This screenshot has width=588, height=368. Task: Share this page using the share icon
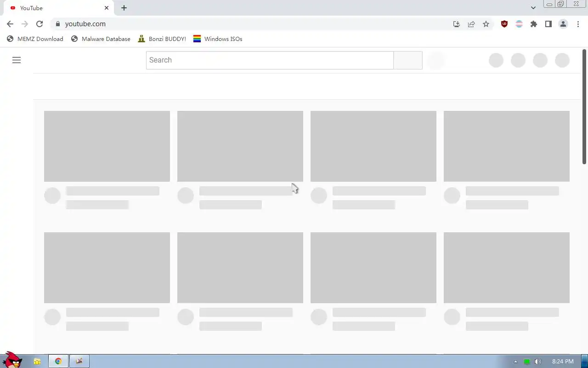(x=471, y=24)
